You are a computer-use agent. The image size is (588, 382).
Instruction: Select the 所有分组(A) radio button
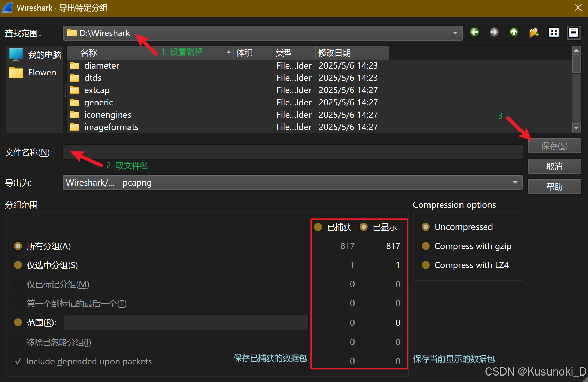pos(18,246)
